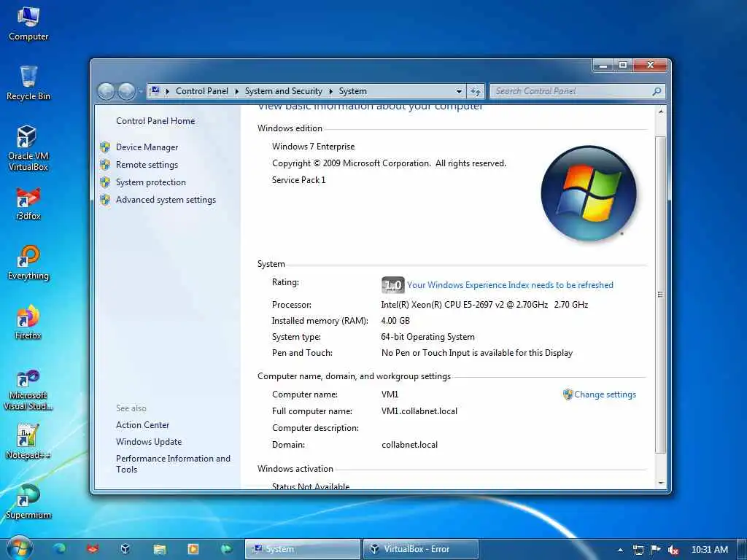The width and height of the screenshot is (747, 560).
Task: Open Microsoft Visual Studio desktop shortcut
Action: tap(28, 390)
